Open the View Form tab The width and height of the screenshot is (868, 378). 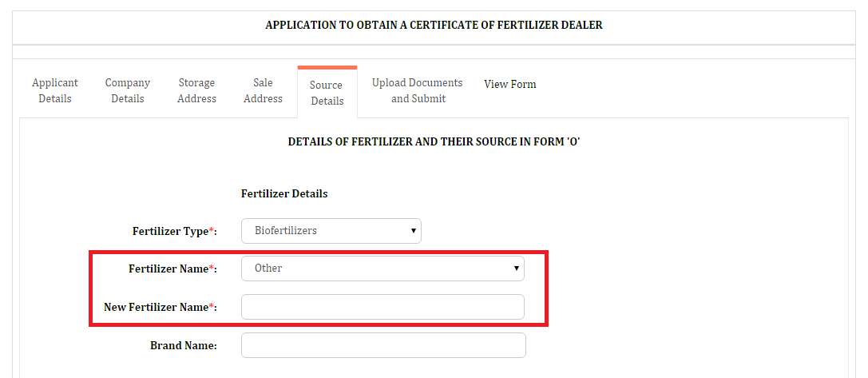click(x=509, y=84)
